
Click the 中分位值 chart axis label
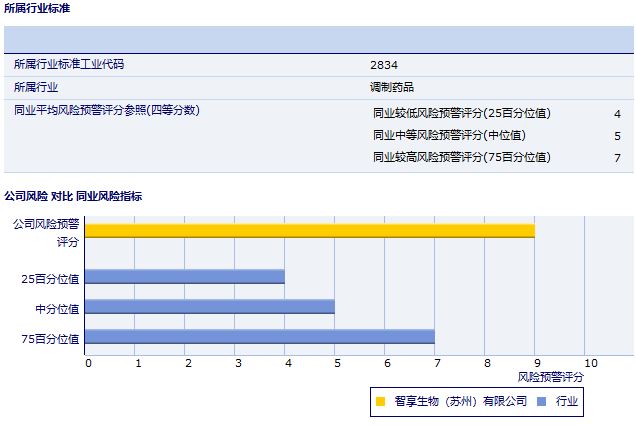coord(57,309)
